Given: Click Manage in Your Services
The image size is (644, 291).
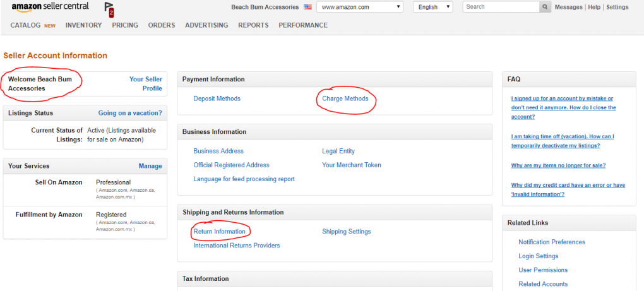Looking at the screenshot, I should [150, 166].
